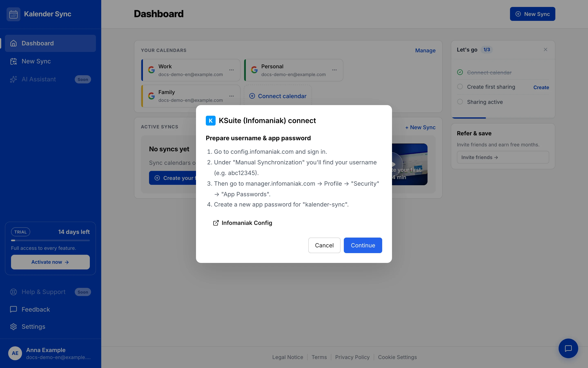The image size is (588, 368).
Task: Click the TRIAL badge
Action: (x=20, y=232)
